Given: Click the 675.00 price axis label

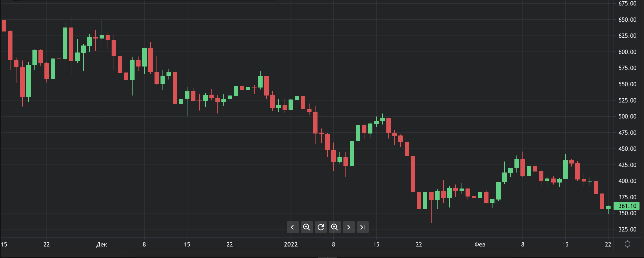Looking at the screenshot, I should pos(627,3).
